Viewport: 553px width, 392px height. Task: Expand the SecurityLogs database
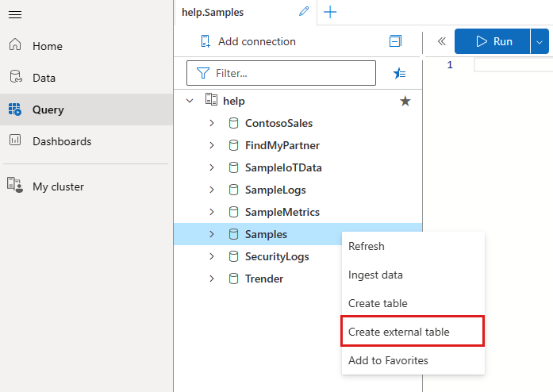tap(212, 256)
